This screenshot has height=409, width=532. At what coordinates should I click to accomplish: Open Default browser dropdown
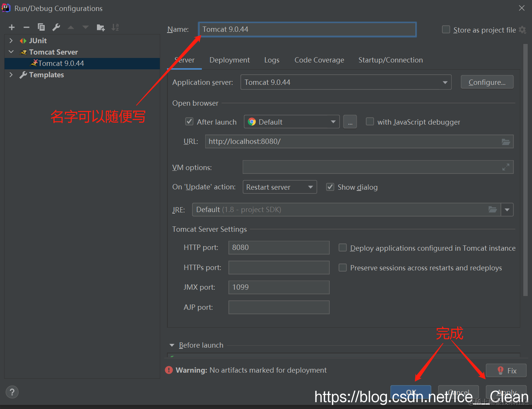coord(292,122)
